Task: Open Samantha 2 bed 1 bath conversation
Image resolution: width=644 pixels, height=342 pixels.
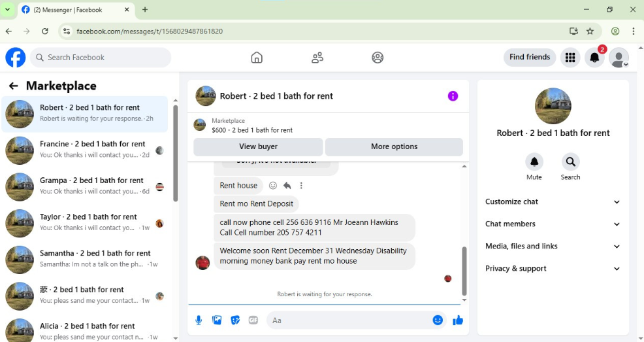Action: [x=85, y=260]
